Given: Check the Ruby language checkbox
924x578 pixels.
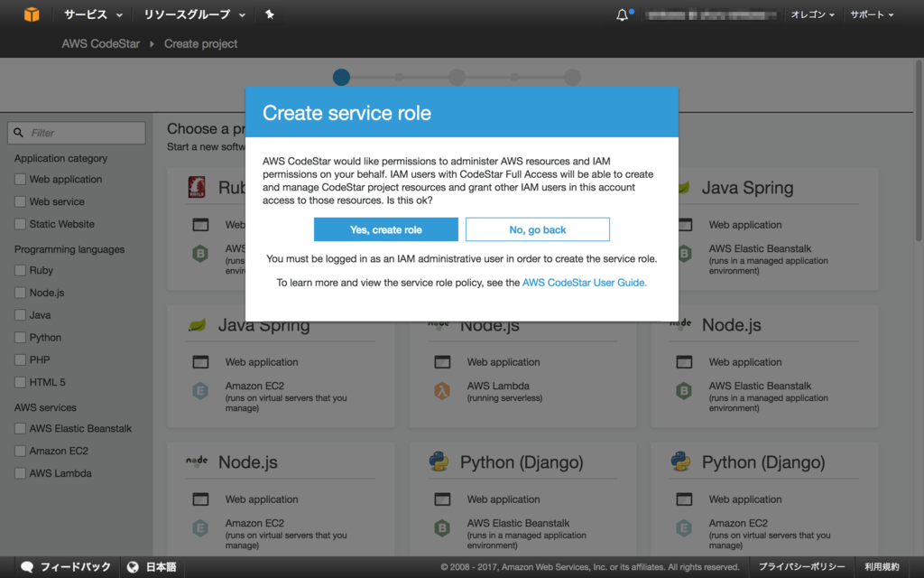Looking at the screenshot, I should pyautogui.click(x=20, y=270).
